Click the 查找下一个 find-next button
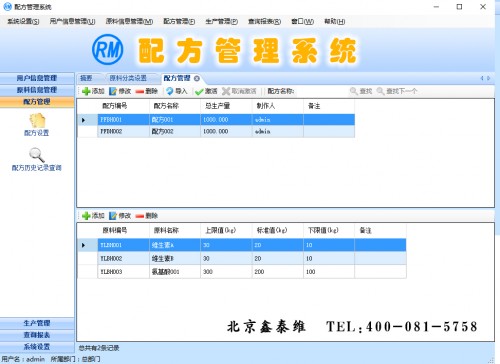The height and width of the screenshot is (364, 500). [x=397, y=91]
